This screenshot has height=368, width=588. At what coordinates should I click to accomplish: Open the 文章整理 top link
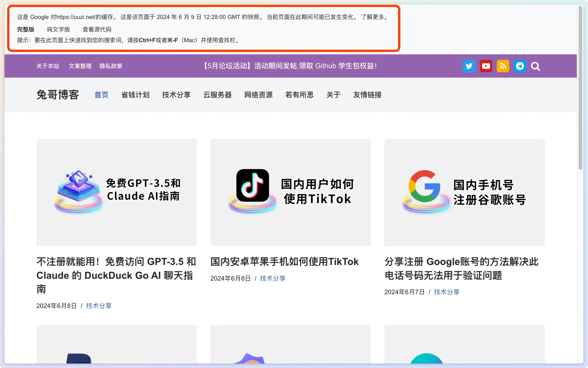(80, 66)
